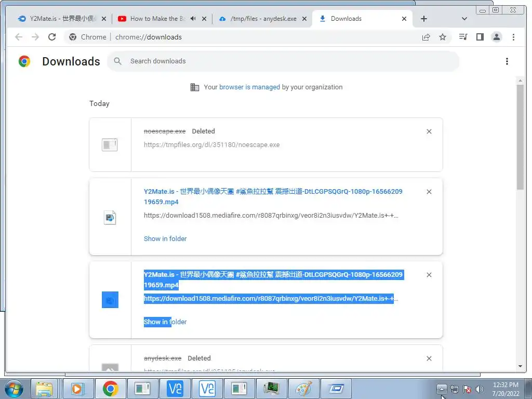Open a new tab with plus button

coord(424,19)
